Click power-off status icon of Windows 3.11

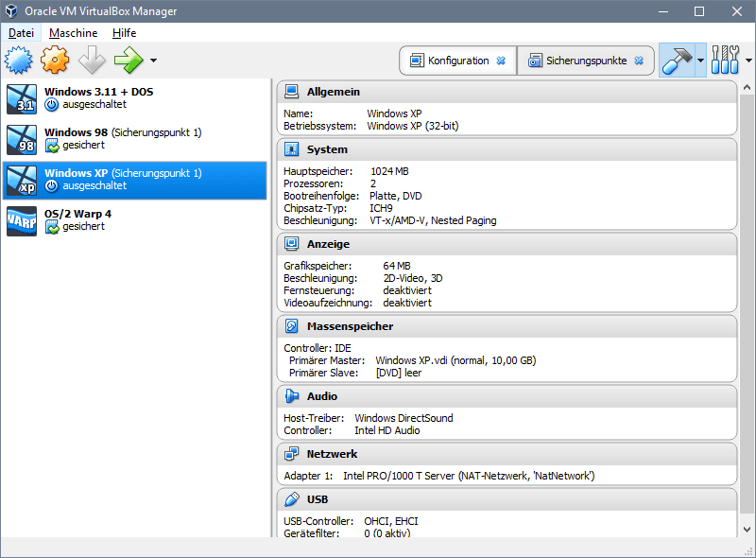(52, 105)
